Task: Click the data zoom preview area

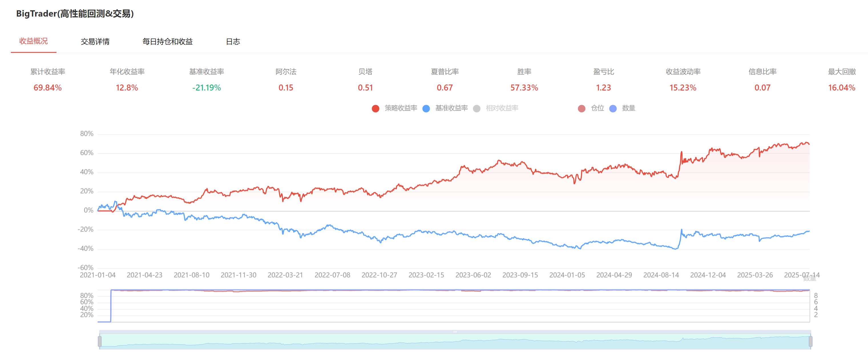Action: (455, 342)
